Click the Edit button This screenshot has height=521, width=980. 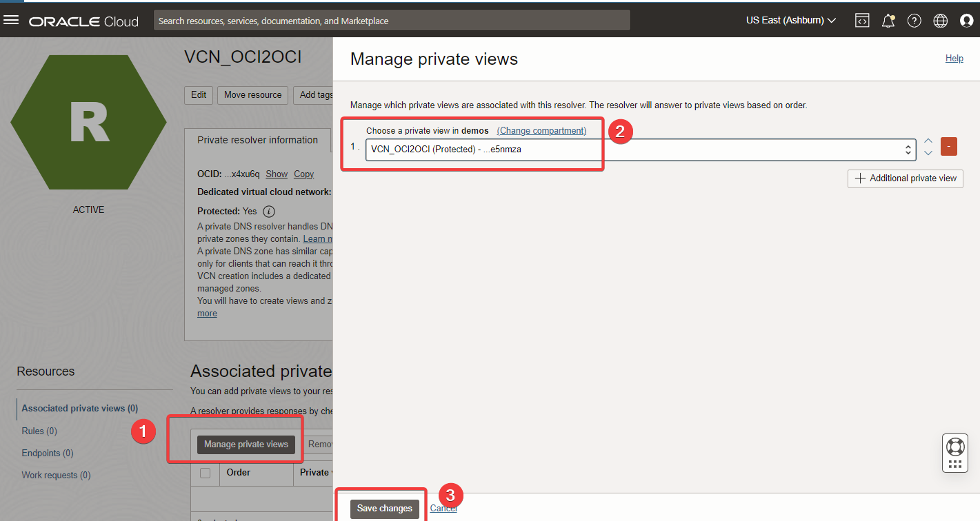coord(199,95)
